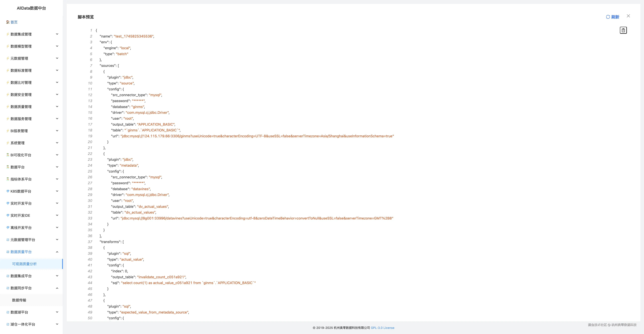Close the script preview (脚本预览) panel
The height and width of the screenshot is (334, 644).
point(628,16)
